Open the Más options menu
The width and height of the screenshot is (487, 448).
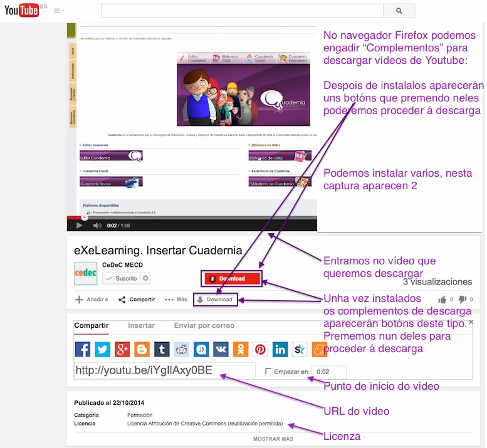(175, 300)
